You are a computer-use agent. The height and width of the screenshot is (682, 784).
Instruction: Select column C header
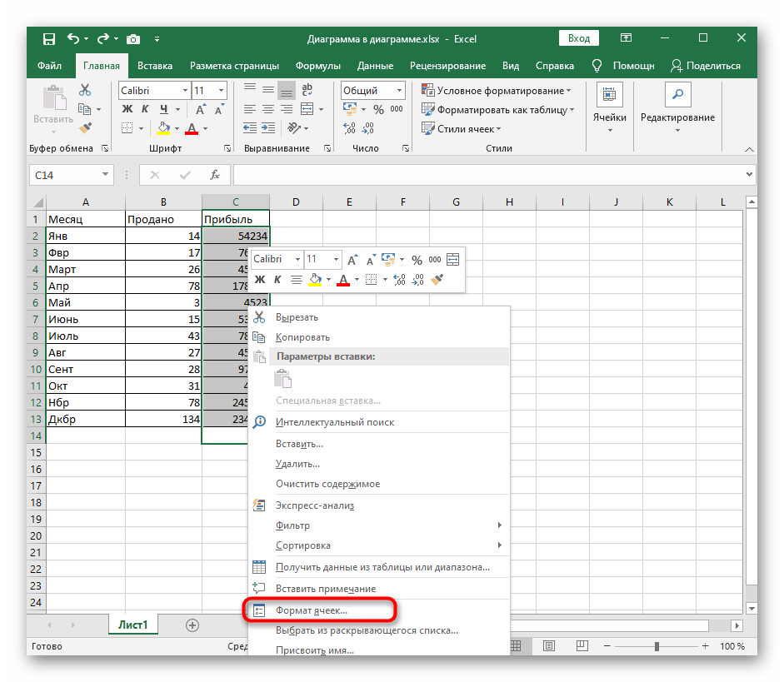pos(236,202)
